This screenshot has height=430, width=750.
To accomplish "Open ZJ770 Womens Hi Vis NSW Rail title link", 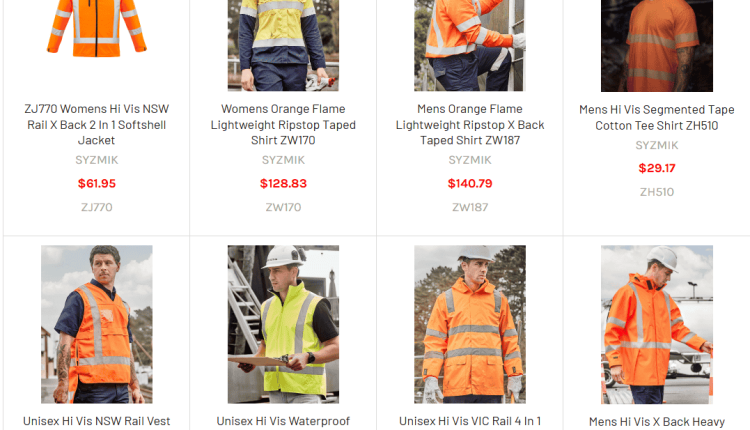I will [97, 124].
